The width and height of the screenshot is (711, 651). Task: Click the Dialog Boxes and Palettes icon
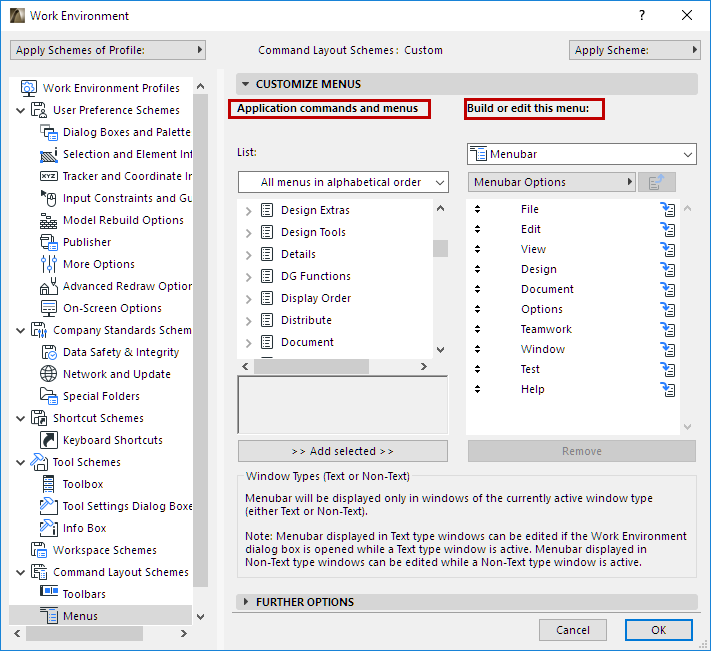coord(49,132)
